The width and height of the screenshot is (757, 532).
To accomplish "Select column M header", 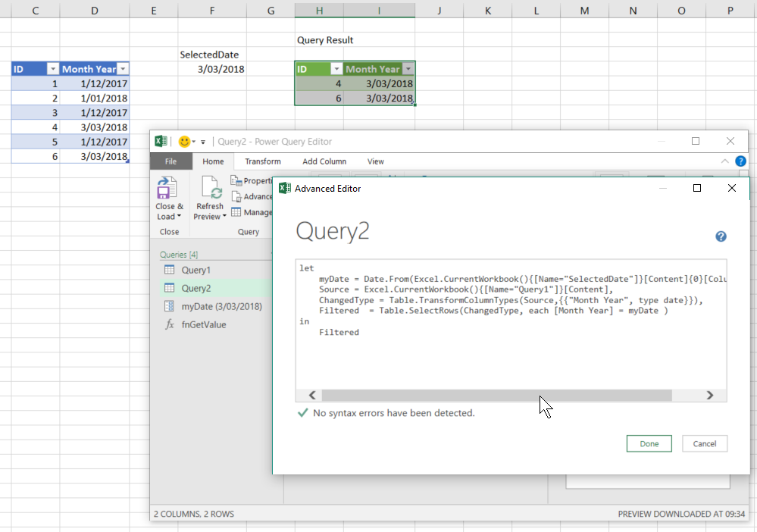I will (x=584, y=10).
